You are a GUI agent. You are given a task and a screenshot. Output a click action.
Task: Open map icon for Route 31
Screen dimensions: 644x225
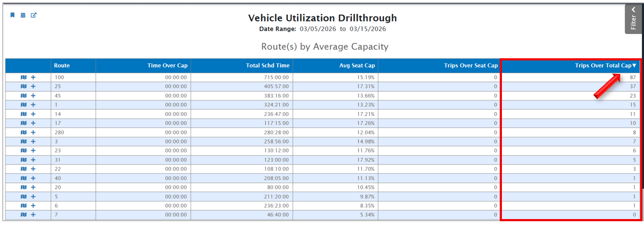(24, 160)
